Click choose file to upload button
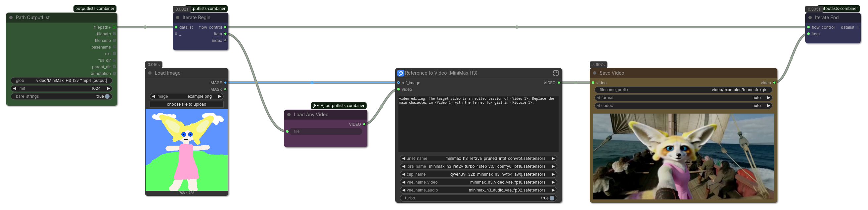868x210 pixels. tap(186, 104)
